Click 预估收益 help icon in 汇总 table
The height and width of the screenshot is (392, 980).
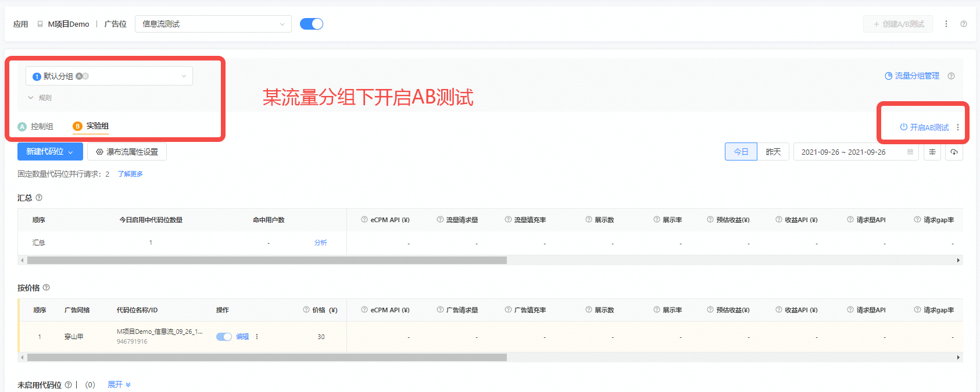[x=710, y=219]
